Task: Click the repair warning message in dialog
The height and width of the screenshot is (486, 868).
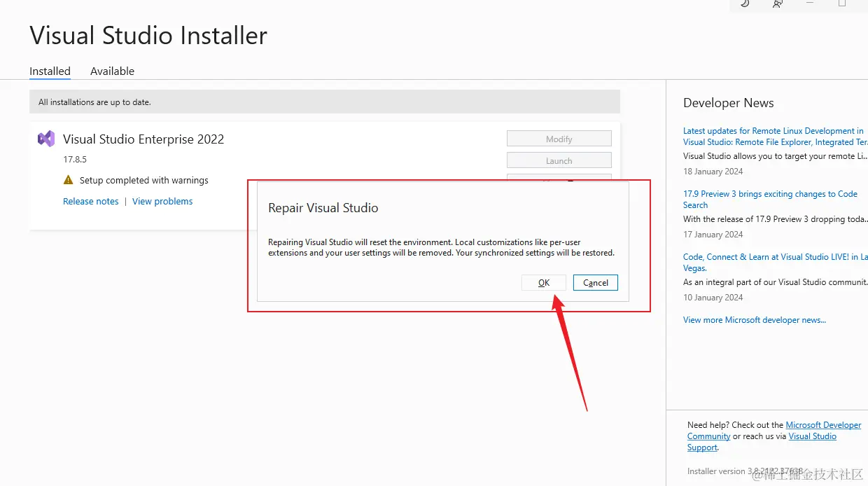Action: 442,248
